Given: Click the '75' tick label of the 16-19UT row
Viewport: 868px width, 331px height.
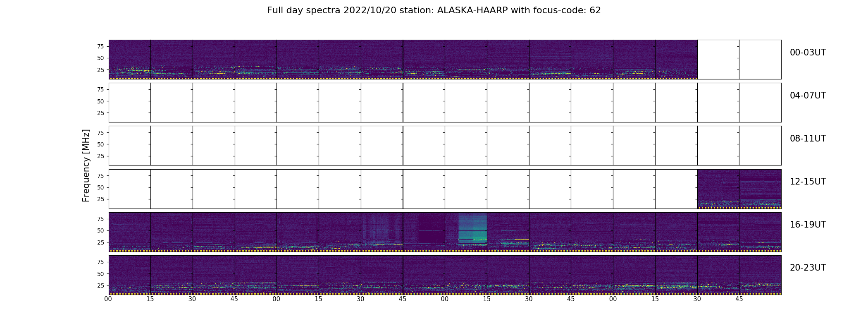Looking at the screenshot, I should coord(100,219).
